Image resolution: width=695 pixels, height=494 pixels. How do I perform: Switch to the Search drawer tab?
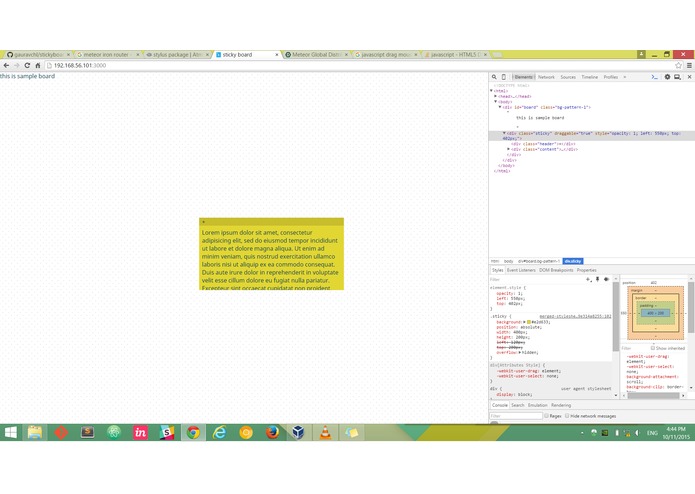point(518,405)
